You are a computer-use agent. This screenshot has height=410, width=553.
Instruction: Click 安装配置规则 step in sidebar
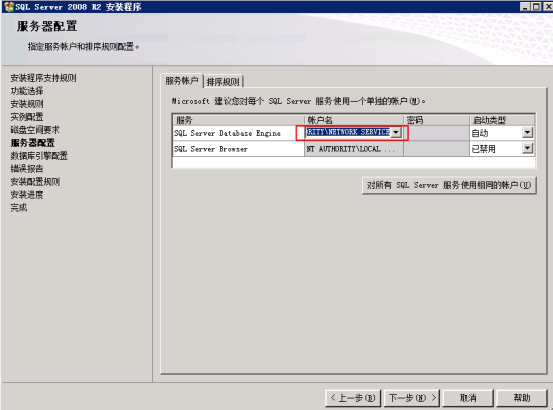(35, 182)
